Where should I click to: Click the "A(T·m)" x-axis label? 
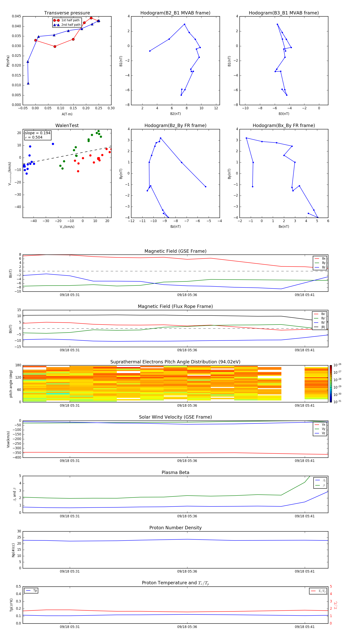click(67, 114)
